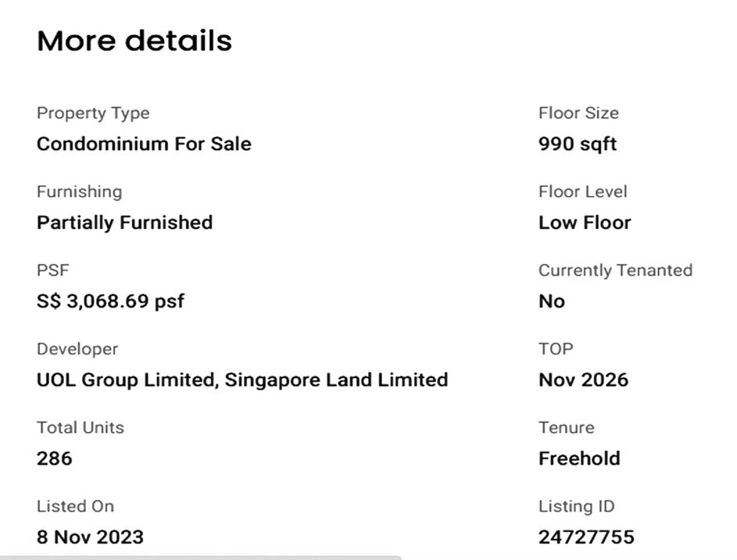
Task: Select the listing ID number 24727755
Action: [x=586, y=537]
